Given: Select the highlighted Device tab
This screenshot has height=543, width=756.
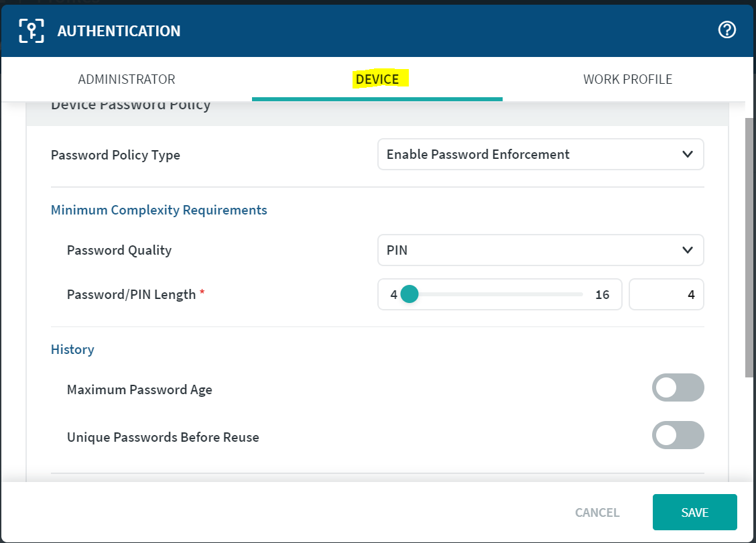Looking at the screenshot, I should point(377,79).
